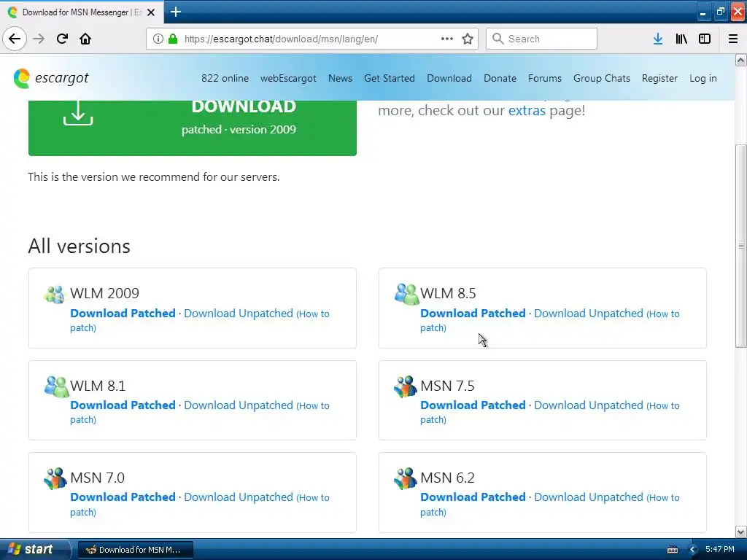Download Unpatched for WLM 8.5
The image size is (747, 560).
tap(589, 314)
